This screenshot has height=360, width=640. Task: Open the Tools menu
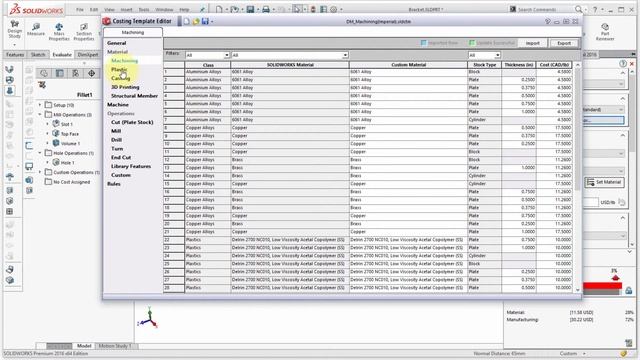pyautogui.click(x=144, y=9)
